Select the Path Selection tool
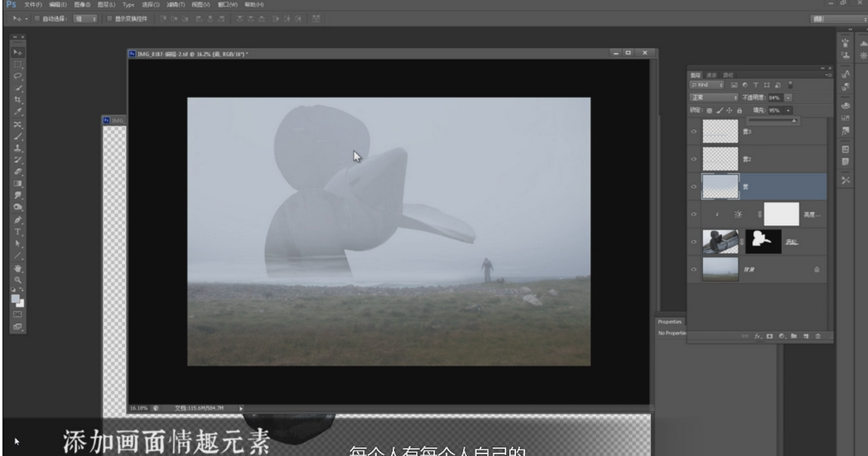Viewport: 868px width, 456px height. tap(17, 243)
